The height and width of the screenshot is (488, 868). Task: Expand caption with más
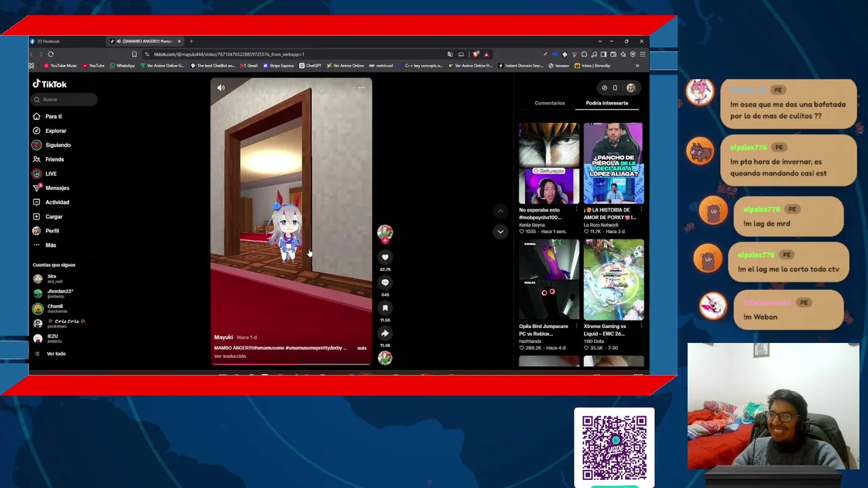coord(362,348)
